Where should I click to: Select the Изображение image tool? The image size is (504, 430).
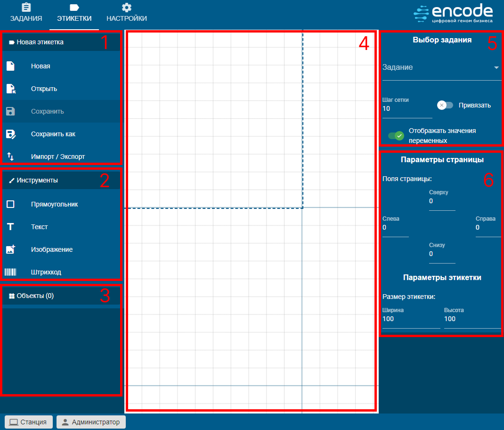coord(10,249)
